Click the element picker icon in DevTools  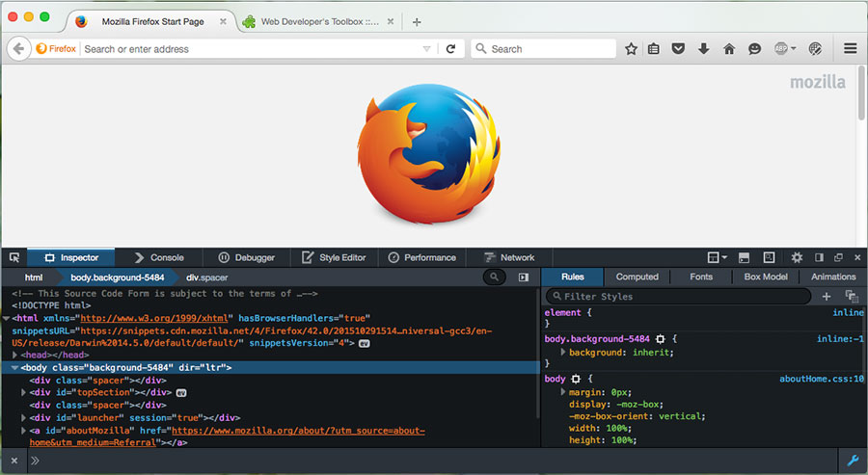pos(14,257)
